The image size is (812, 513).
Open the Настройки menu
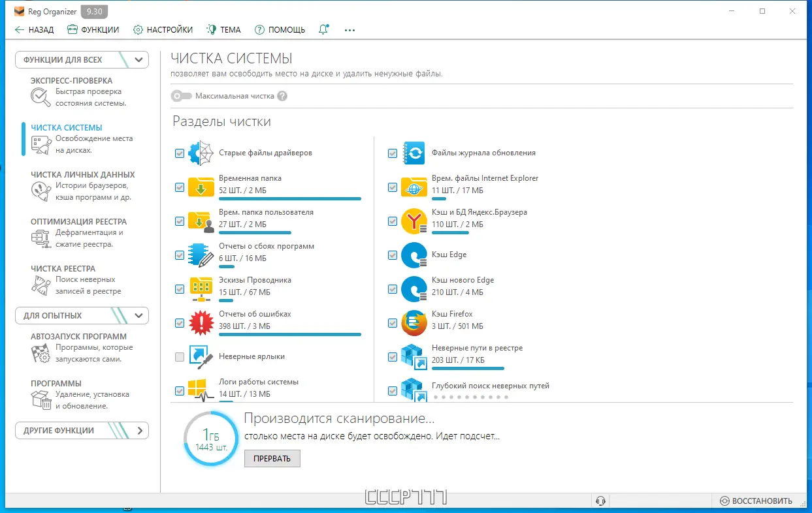click(x=163, y=30)
